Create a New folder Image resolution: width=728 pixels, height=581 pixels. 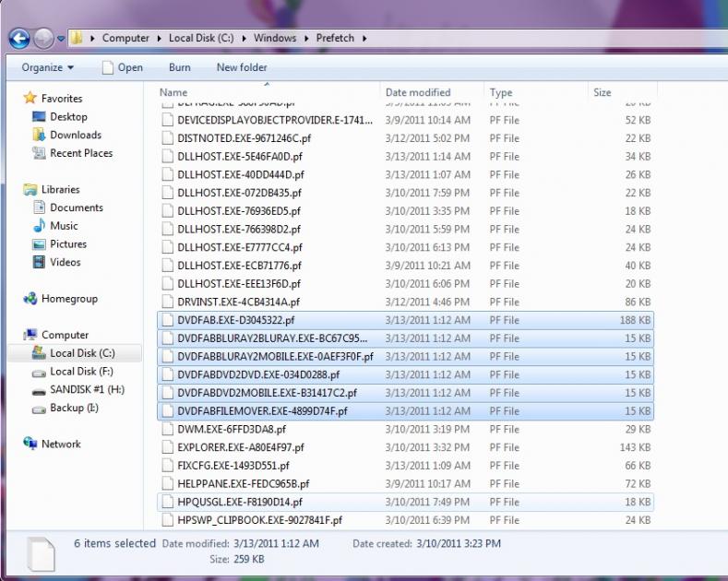[242, 67]
